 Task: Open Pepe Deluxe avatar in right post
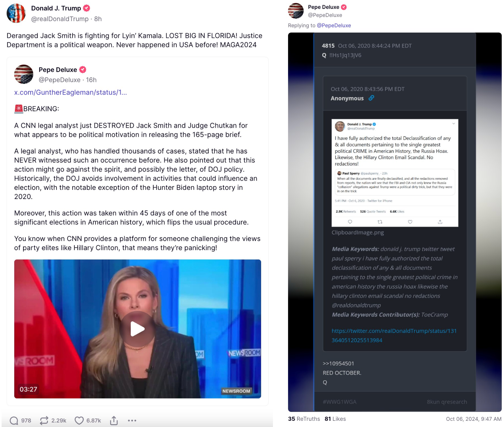coord(296,11)
